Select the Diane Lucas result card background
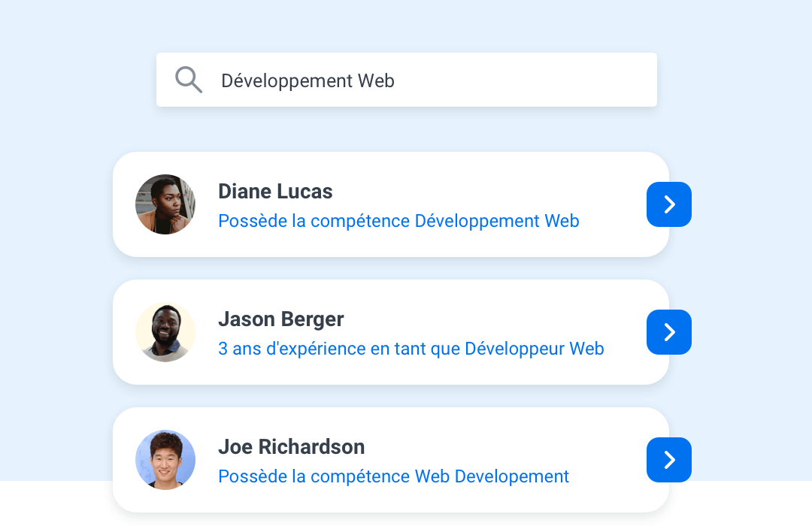 tap(391, 204)
